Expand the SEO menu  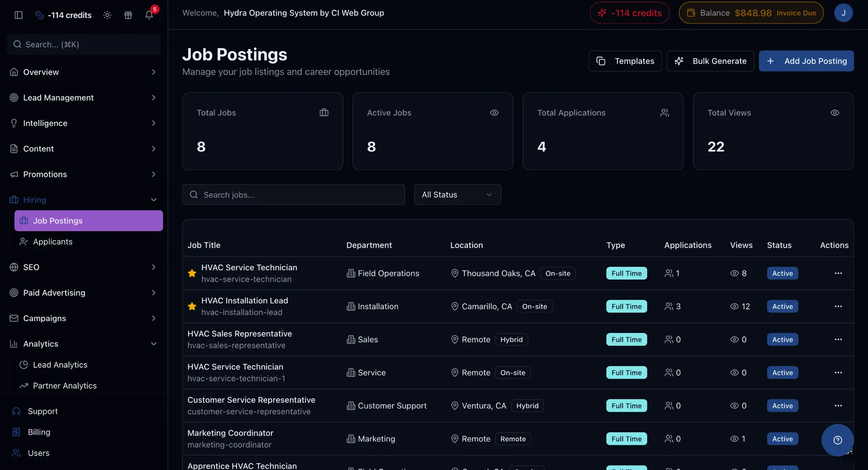pyautogui.click(x=83, y=267)
